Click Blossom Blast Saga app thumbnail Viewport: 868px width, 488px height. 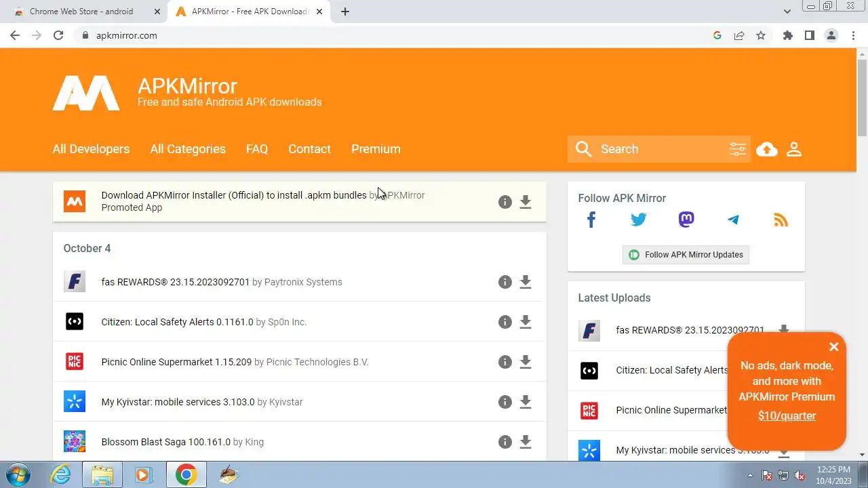[75, 441]
